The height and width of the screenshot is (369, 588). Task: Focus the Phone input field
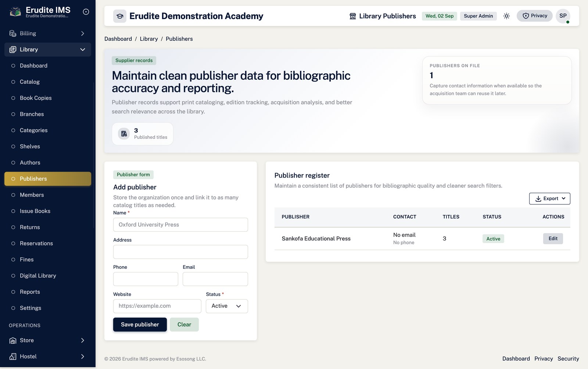tap(146, 279)
